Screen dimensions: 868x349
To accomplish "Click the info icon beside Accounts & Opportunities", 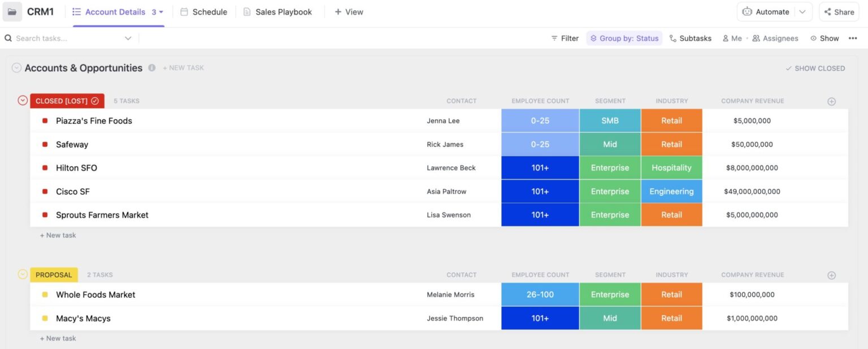I will (x=151, y=68).
